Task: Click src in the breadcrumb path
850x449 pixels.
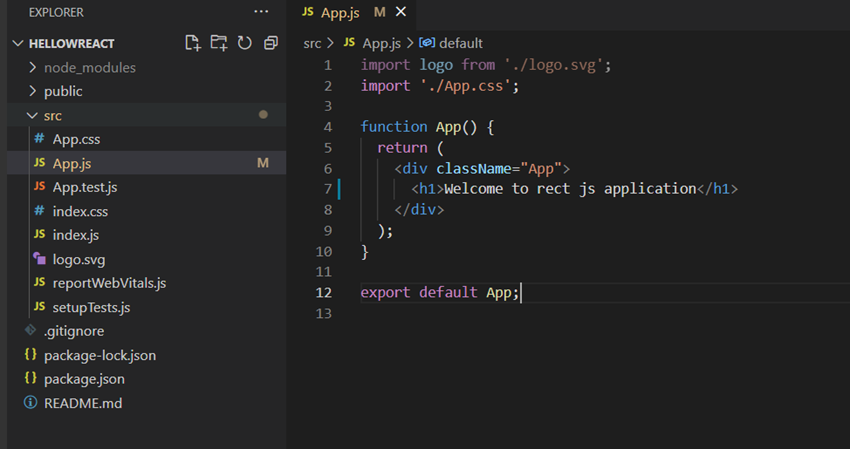Action: tap(312, 43)
